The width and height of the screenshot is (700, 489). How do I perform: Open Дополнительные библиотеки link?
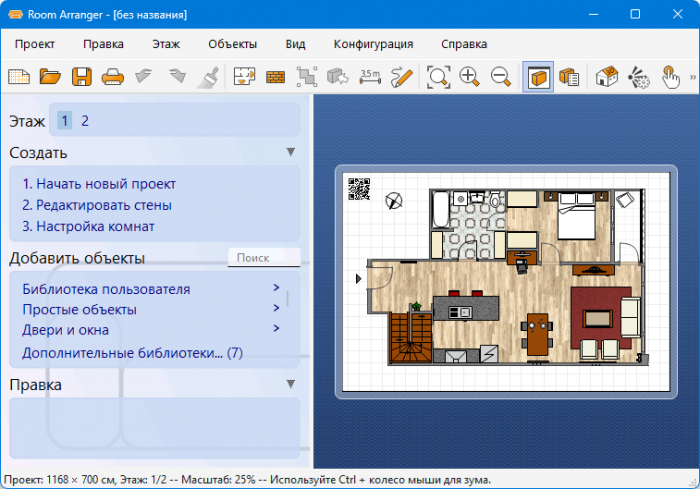click(x=132, y=353)
